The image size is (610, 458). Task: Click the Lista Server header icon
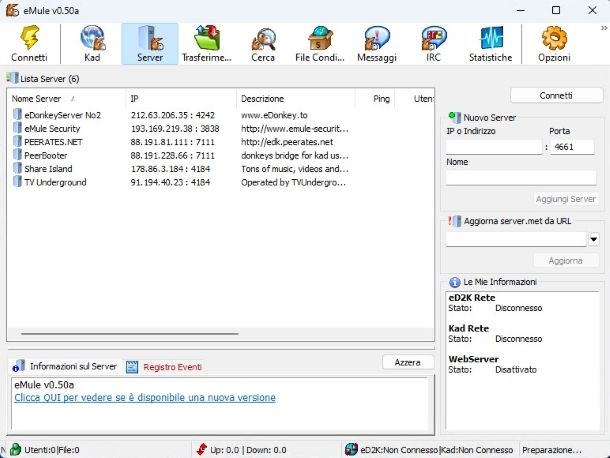pos(12,78)
